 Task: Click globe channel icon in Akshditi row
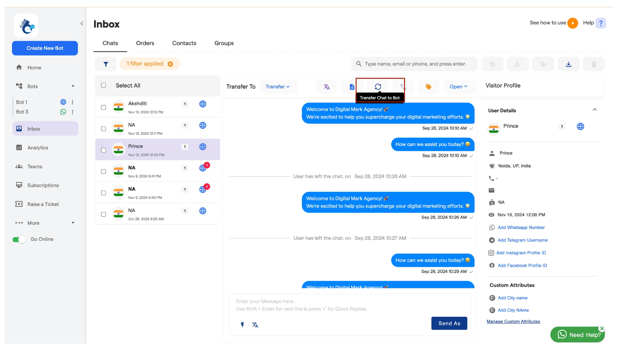pos(203,104)
